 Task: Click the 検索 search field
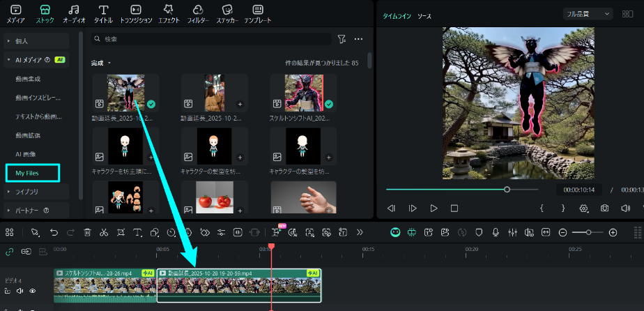point(211,39)
